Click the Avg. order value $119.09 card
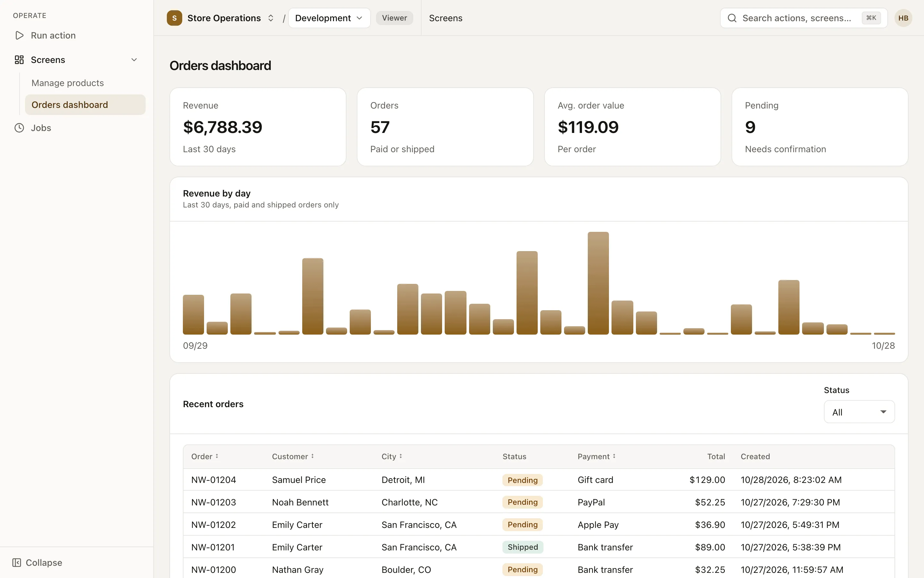 point(632,127)
